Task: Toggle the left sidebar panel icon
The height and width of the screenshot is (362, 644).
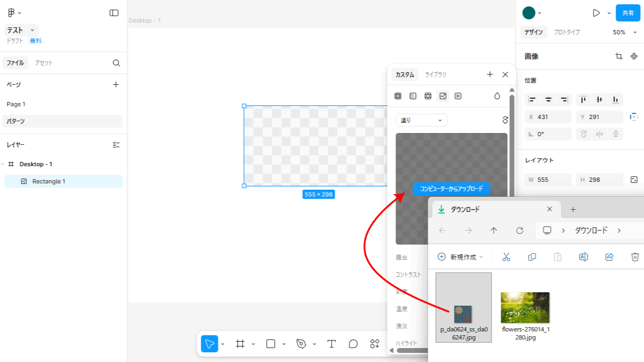Action: click(x=114, y=13)
